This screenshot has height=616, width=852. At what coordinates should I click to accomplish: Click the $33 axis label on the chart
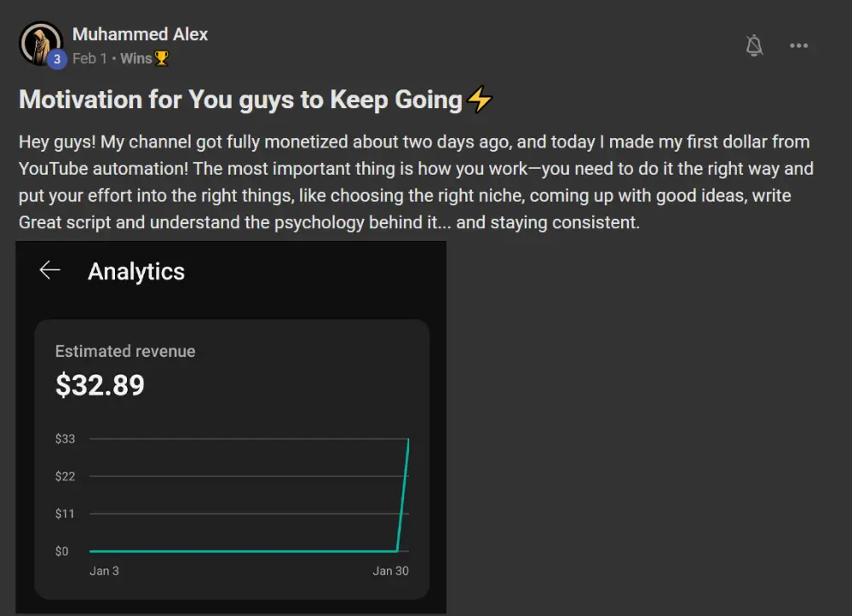point(66,439)
